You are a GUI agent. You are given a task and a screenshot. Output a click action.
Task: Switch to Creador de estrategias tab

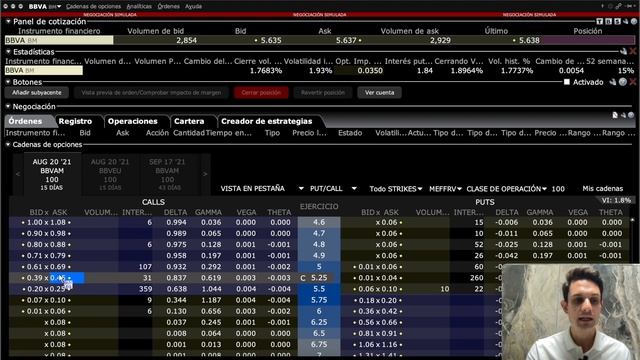(267, 121)
